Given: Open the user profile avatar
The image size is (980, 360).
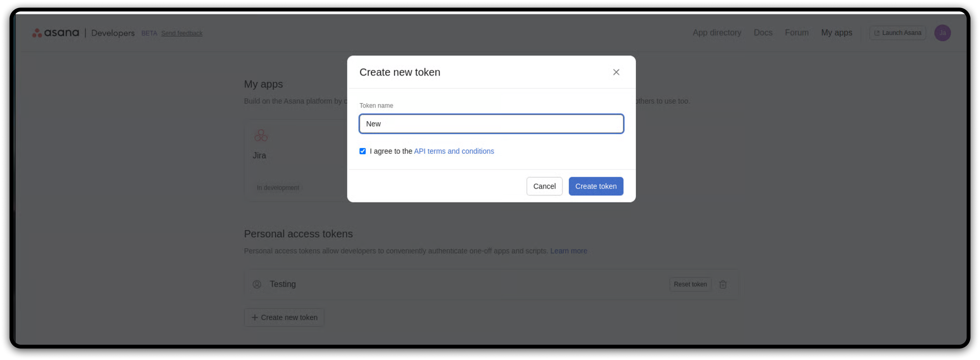Looking at the screenshot, I should click(x=942, y=33).
